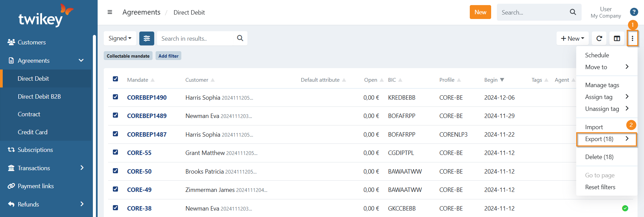Click the magnifier in top search bar
644x217 pixels.
tap(573, 12)
